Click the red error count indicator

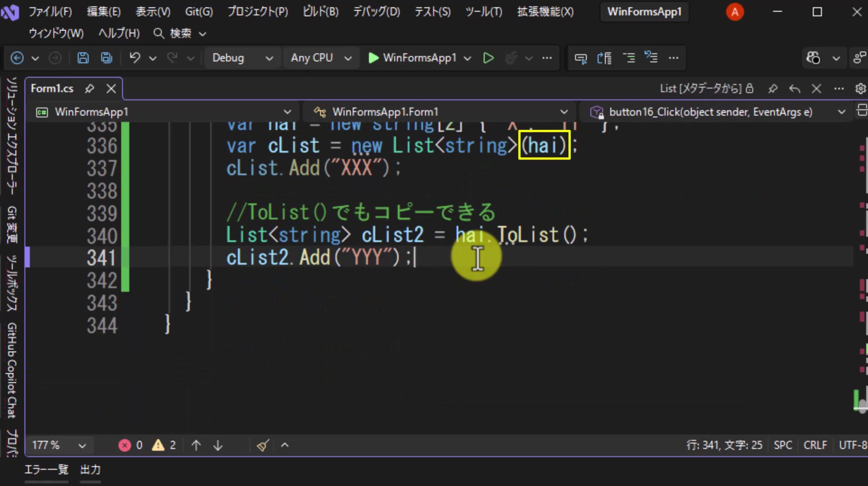pyautogui.click(x=131, y=445)
